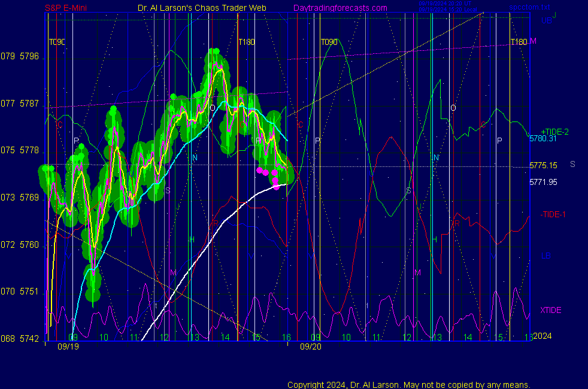Click the UB upper band label
Image resolution: width=588 pixels, height=389 pixels.
pos(547,20)
